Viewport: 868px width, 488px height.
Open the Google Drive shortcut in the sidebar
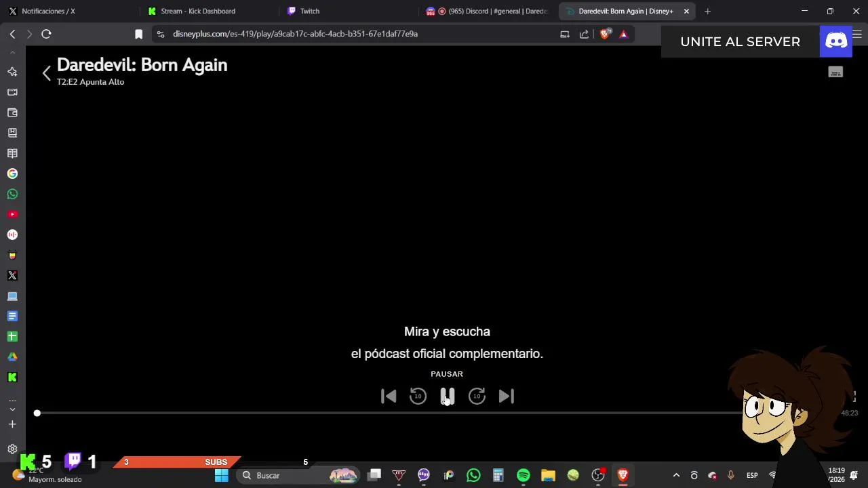click(12, 357)
